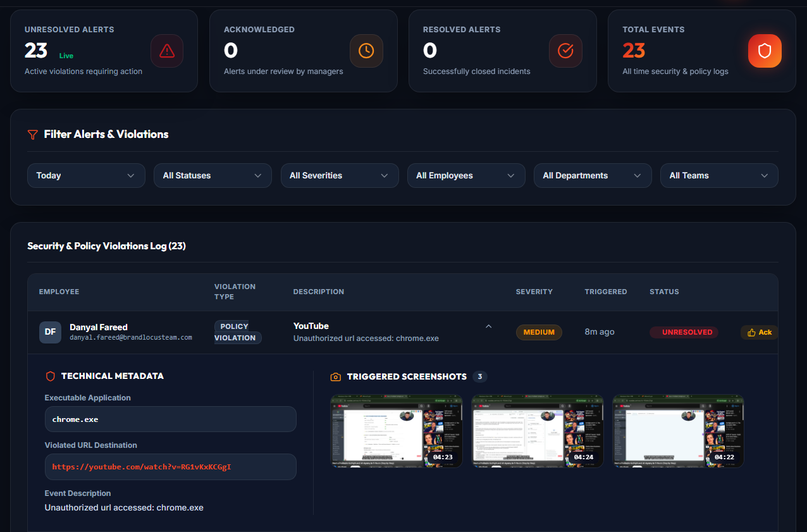
Task: Acknowledge the Danyal Fareed alert with Ack
Action: pyautogui.click(x=760, y=332)
